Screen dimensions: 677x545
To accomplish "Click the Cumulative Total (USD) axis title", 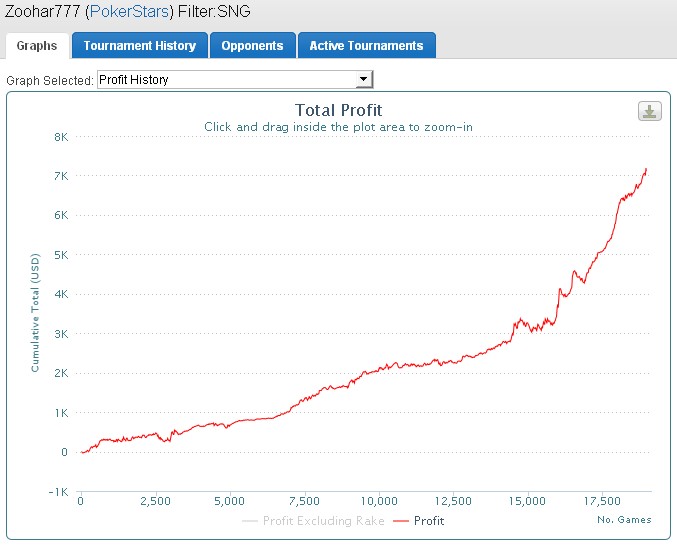I will (35, 313).
